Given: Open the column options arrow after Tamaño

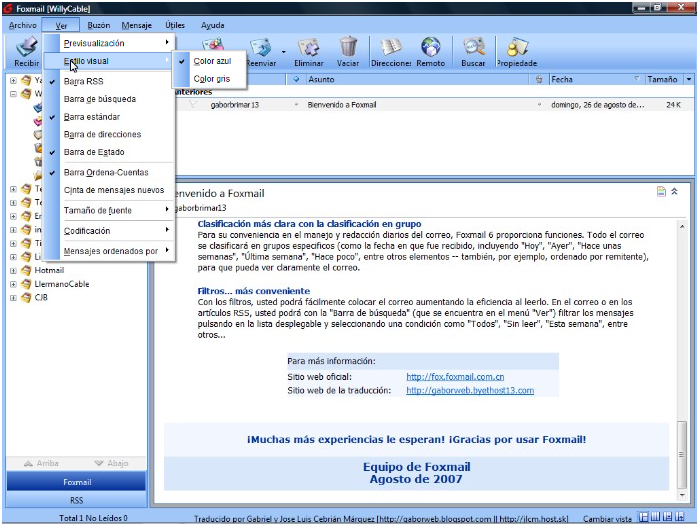Looking at the screenshot, I should click(x=689, y=80).
